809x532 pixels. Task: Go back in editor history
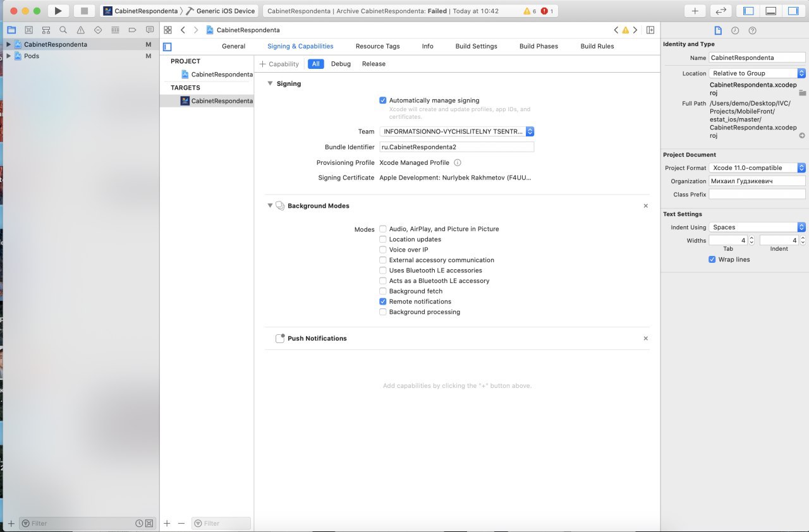coord(183,30)
